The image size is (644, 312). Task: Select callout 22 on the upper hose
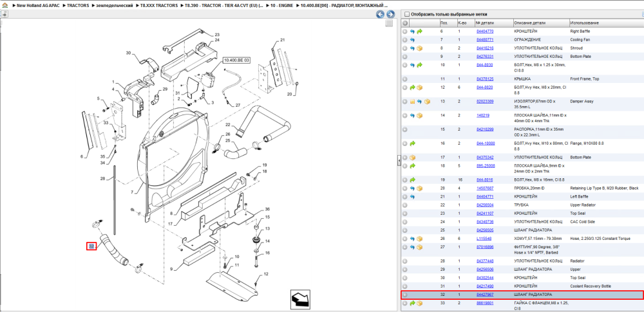(228, 124)
